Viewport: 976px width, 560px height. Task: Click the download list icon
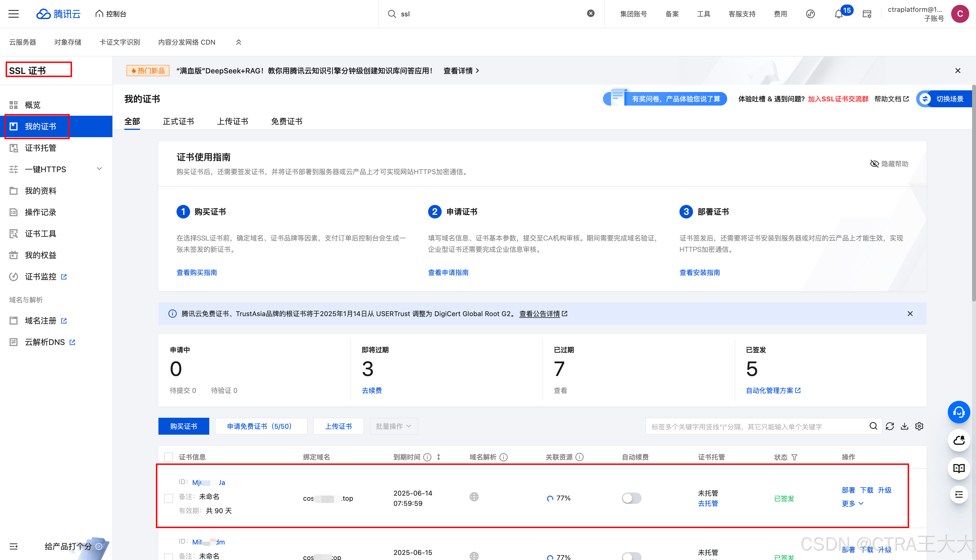click(x=905, y=426)
